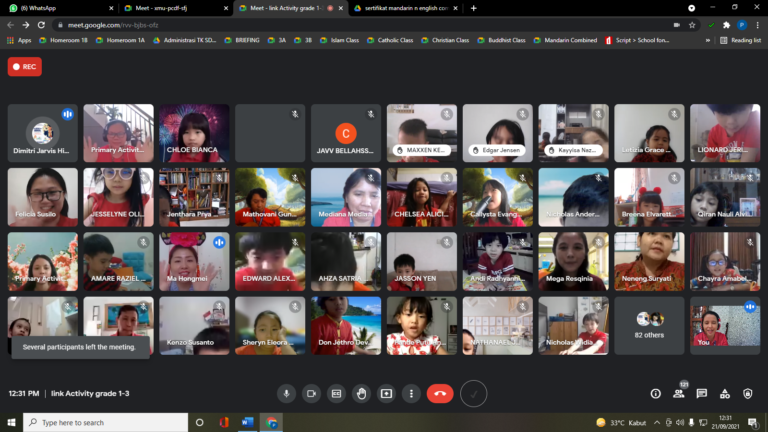Open the Catholic Class bookmark

tap(397, 40)
